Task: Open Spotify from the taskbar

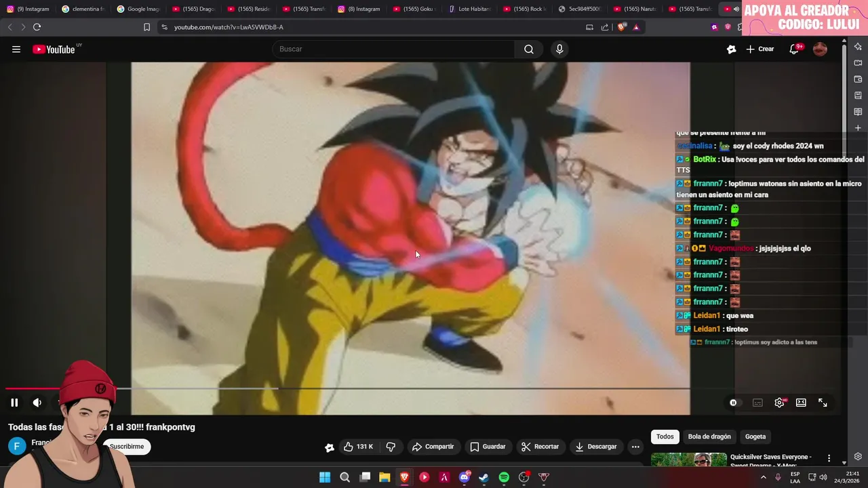Action: coord(504,477)
